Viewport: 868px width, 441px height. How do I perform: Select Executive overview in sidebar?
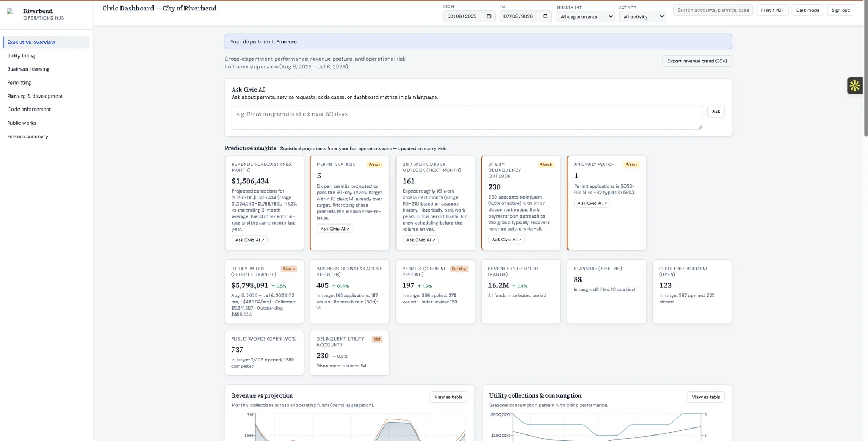click(46, 42)
